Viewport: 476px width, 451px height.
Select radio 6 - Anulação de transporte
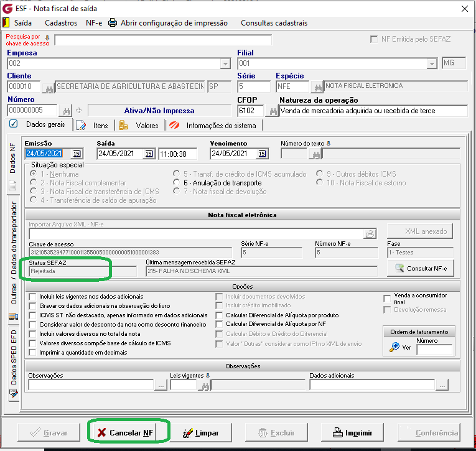pyautogui.click(x=176, y=182)
